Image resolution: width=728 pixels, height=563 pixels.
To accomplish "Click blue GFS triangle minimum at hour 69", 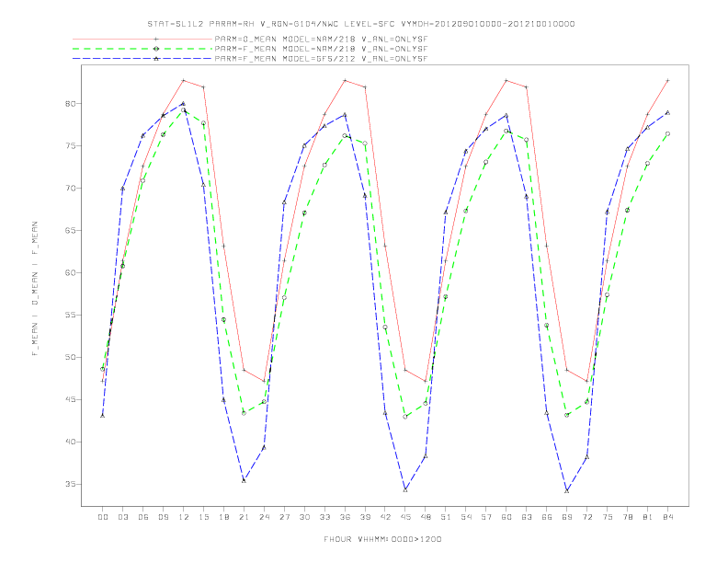I will coord(567,490).
